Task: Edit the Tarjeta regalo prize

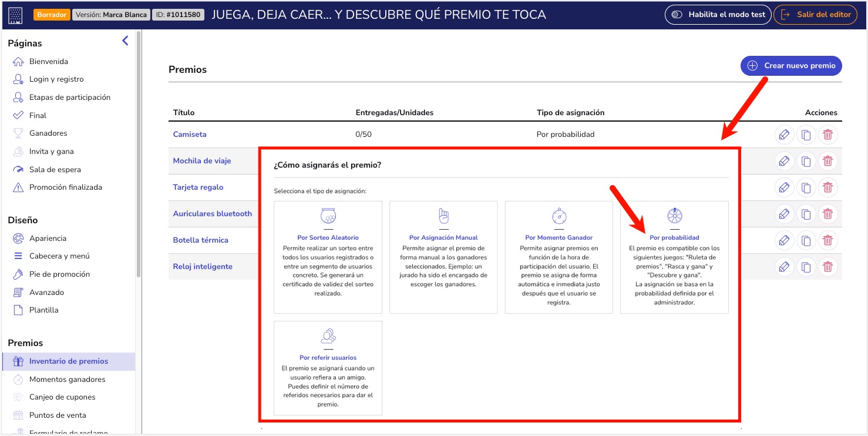Action: coord(784,187)
